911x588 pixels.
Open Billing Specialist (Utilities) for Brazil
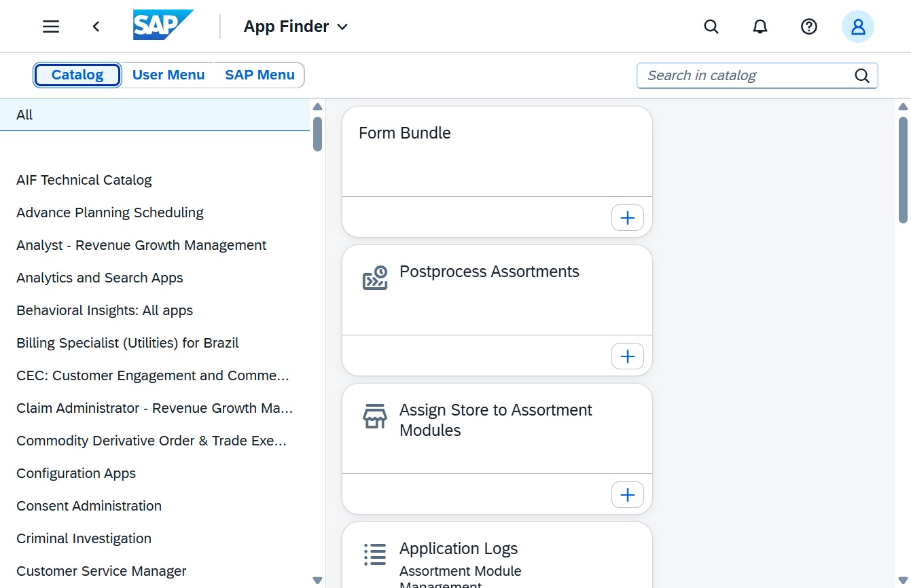(x=155, y=343)
